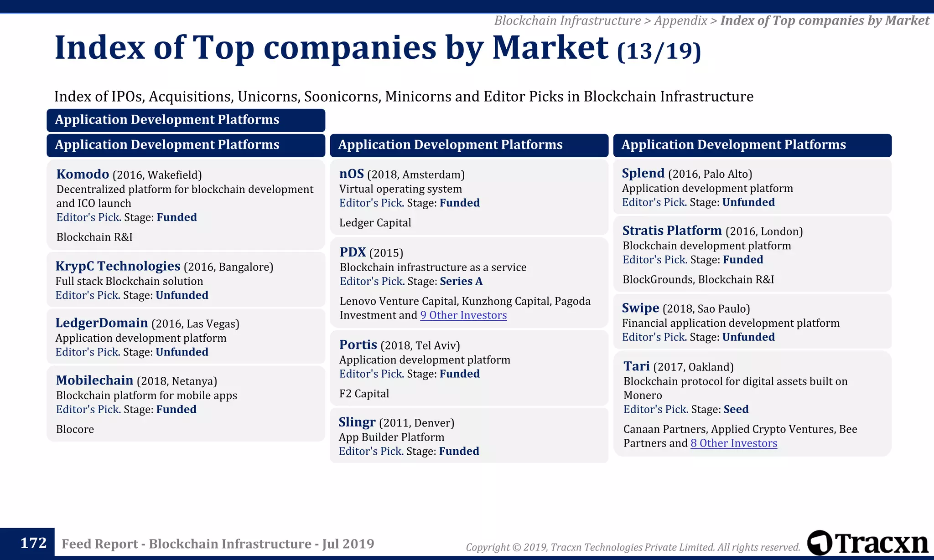Open the Swipe company heading
The height and width of the screenshot is (560, 934).
tap(641, 308)
